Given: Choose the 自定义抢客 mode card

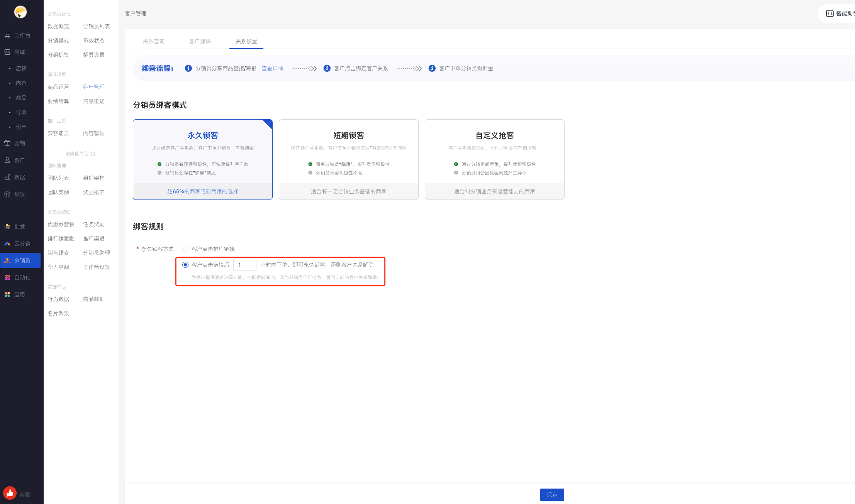Looking at the screenshot, I should 495,159.
